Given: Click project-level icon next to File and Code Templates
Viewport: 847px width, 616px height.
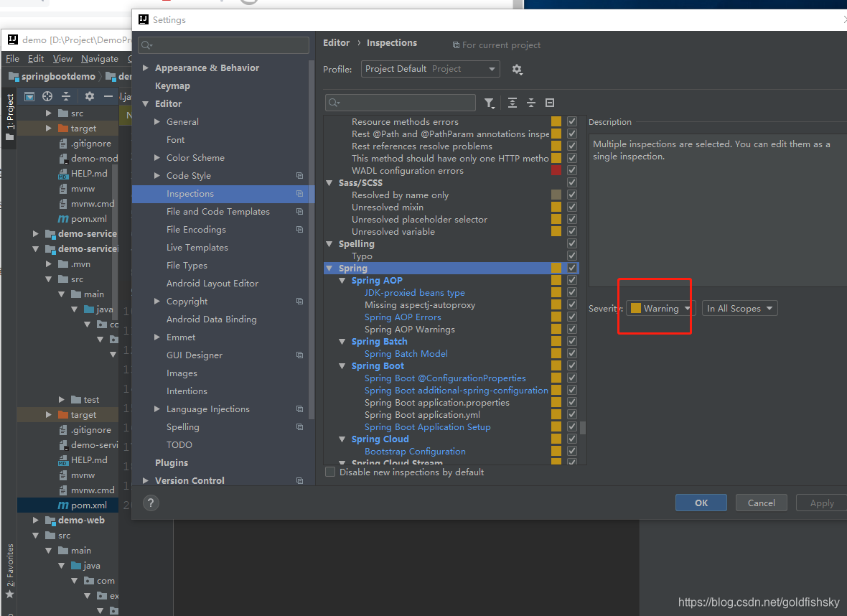Looking at the screenshot, I should (299, 212).
